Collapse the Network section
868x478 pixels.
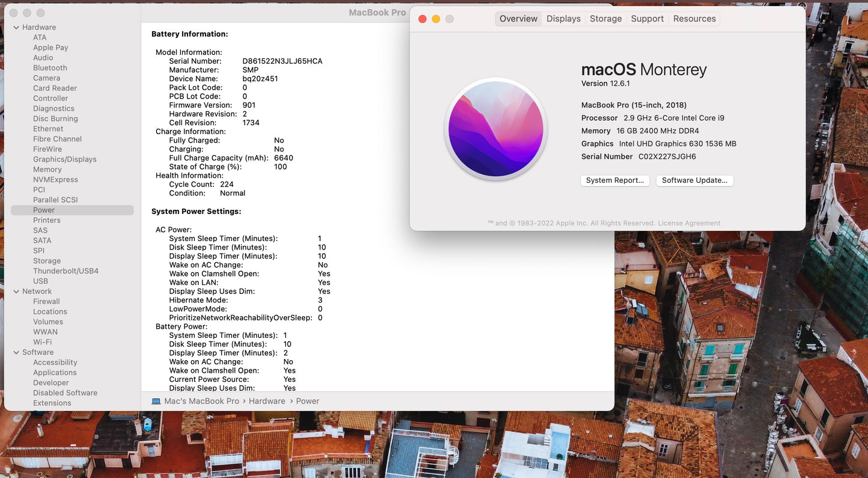tap(16, 291)
